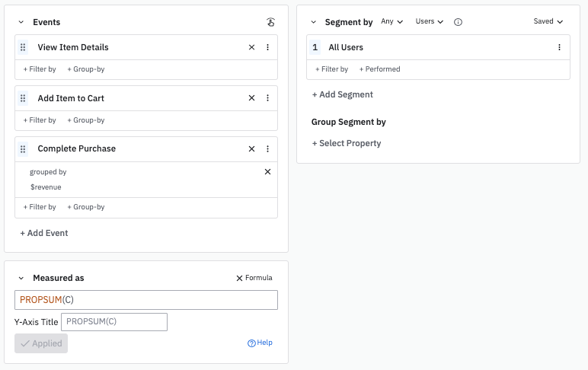Collapse the Events panel

click(x=21, y=23)
